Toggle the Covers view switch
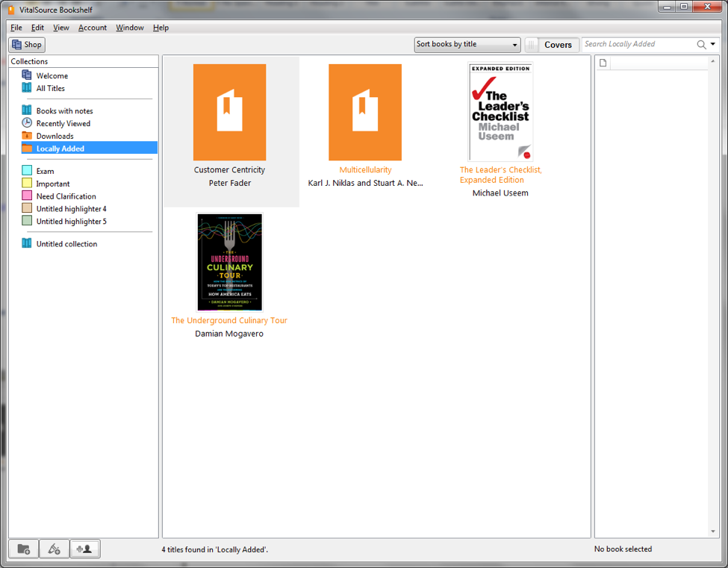The image size is (728, 568). click(x=532, y=45)
